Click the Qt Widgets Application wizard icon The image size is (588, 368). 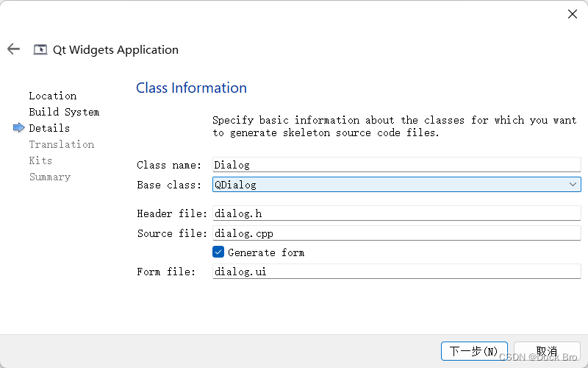[40, 49]
